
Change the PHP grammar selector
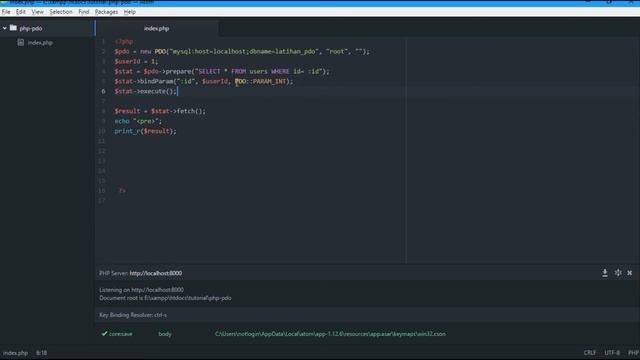pos(633,353)
